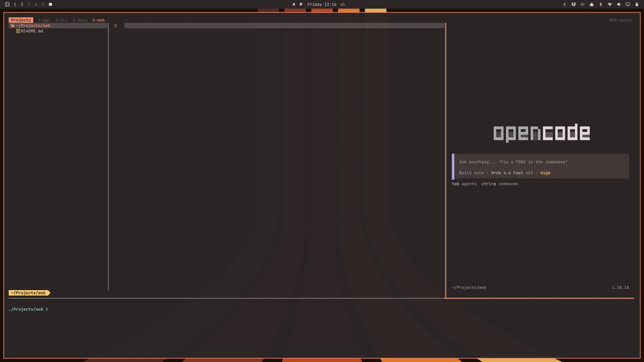Image resolution: width=644 pixels, height=362 pixels.
Task: Select tmux window 4:web
Action: coord(98,20)
